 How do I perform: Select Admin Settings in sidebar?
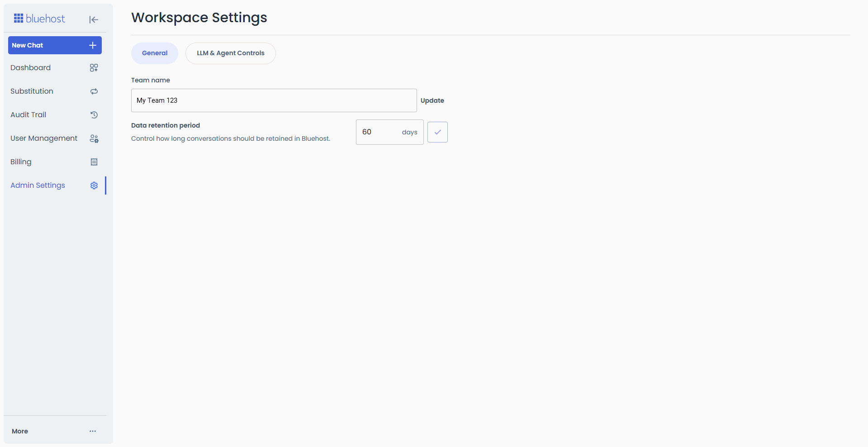[x=55, y=185]
